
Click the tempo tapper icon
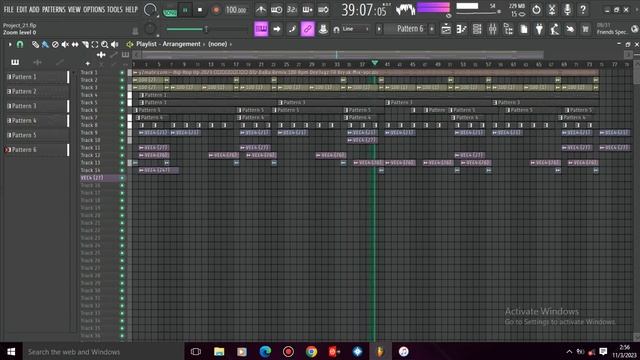coord(555,29)
